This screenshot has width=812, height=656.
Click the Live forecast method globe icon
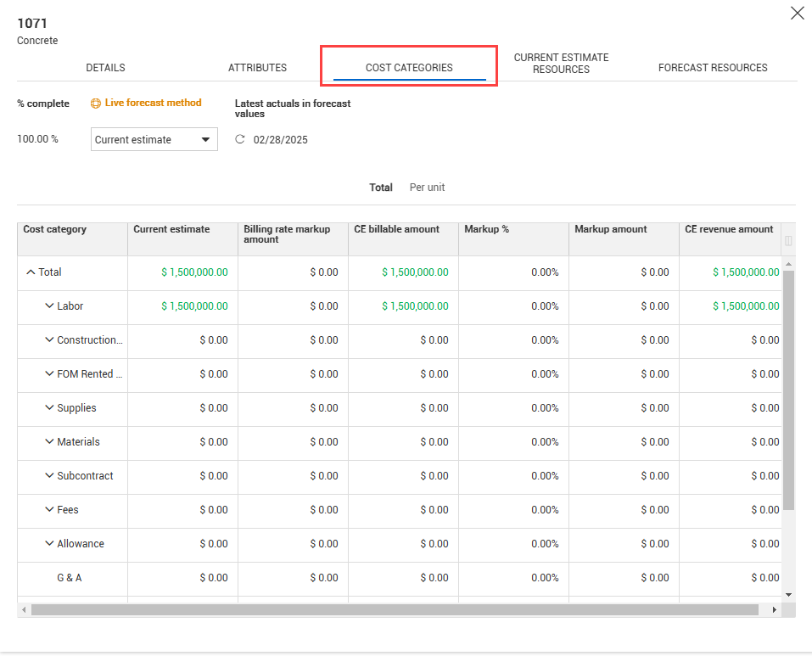click(x=96, y=104)
